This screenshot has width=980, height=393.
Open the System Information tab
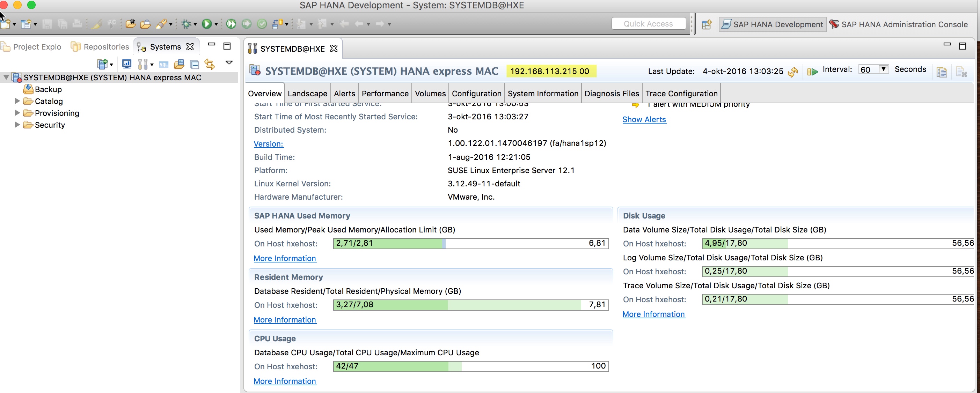[x=543, y=94]
